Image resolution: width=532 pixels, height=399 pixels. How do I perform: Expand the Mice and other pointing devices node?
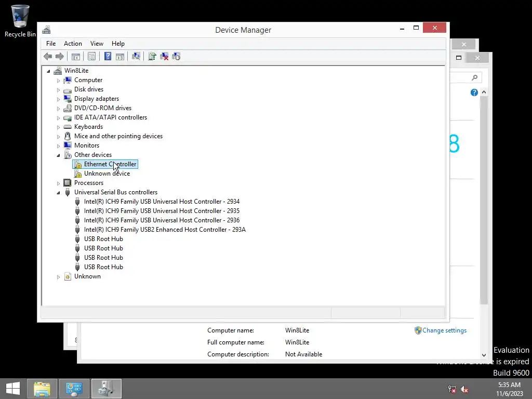58,137
